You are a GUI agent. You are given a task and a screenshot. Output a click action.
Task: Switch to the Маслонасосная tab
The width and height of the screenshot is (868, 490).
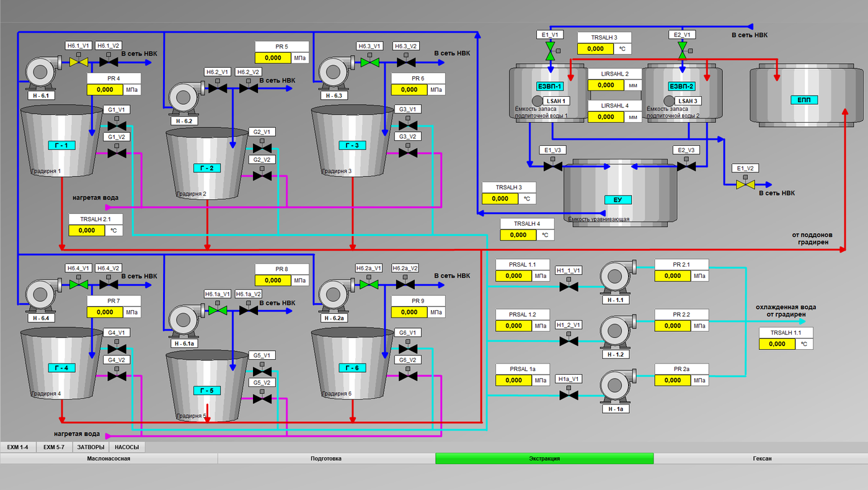[108, 458]
